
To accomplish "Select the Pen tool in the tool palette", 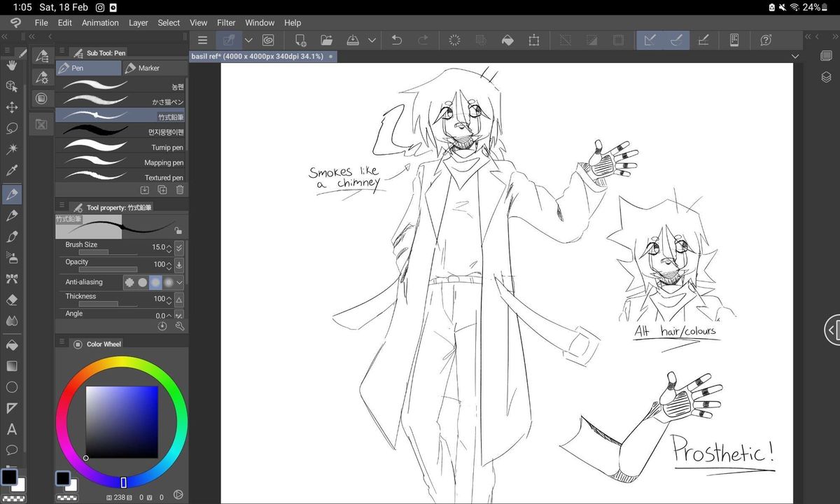I will click(x=12, y=194).
